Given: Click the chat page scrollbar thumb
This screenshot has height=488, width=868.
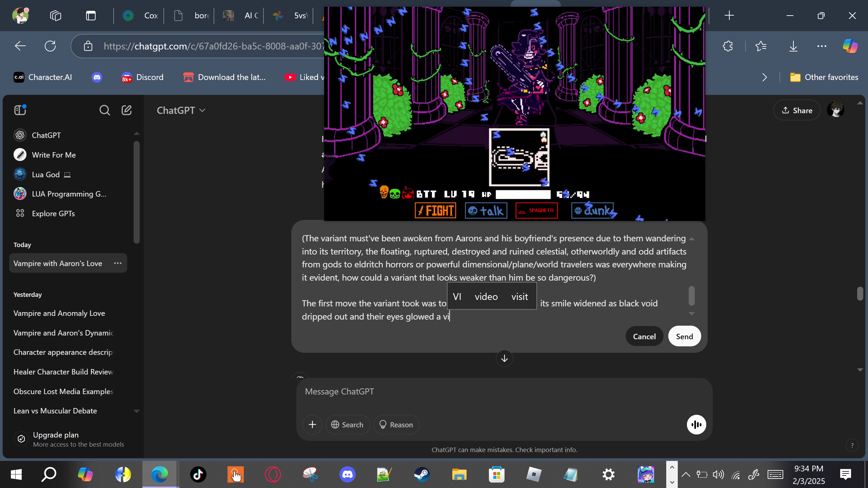Looking at the screenshot, I should point(860,293).
